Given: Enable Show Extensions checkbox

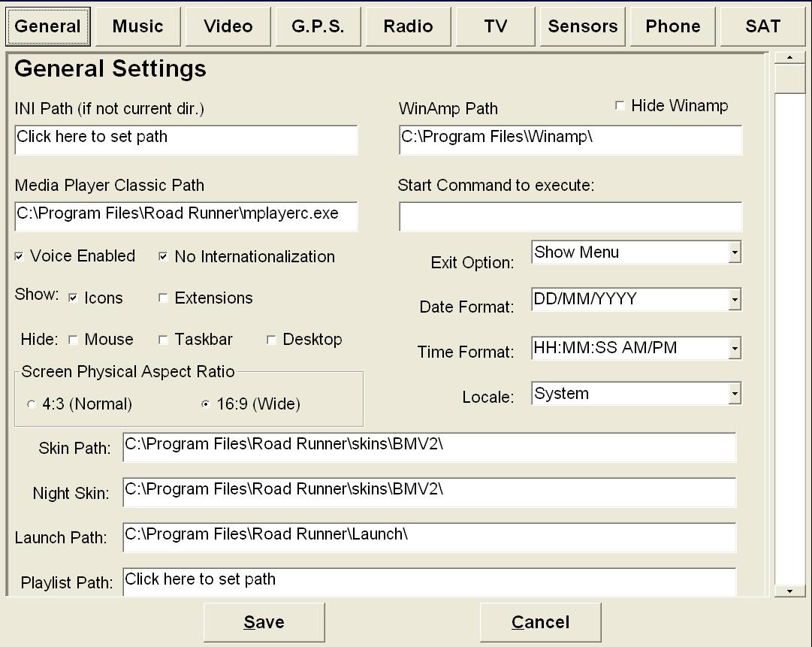Looking at the screenshot, I should click(163, 298).
